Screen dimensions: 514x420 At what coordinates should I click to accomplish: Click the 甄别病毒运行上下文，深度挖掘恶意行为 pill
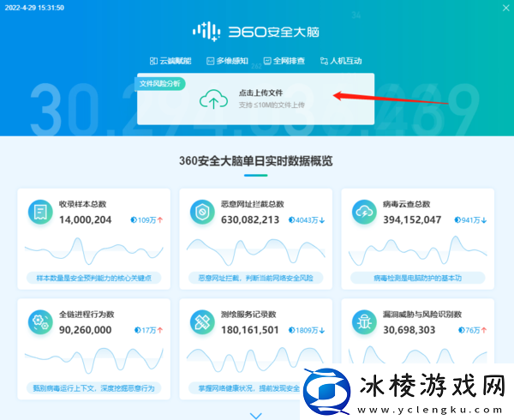click(x=93, y=388)
